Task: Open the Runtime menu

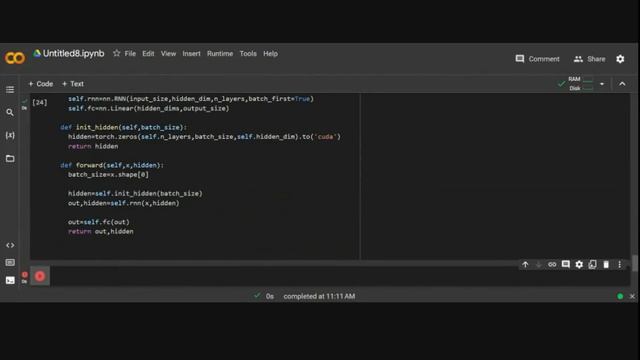Action: click(x=220, y=53)
